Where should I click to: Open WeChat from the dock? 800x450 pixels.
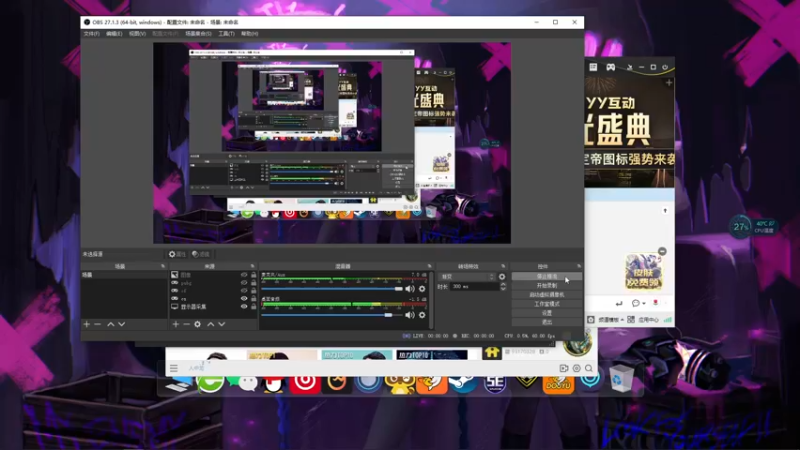[x=243, y=382]
